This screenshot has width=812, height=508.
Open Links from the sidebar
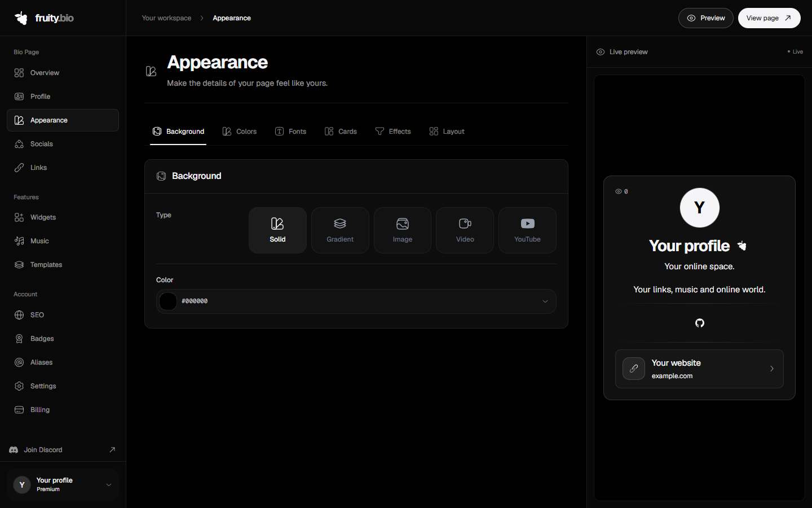pyautogui.click(x=63, y=168)
